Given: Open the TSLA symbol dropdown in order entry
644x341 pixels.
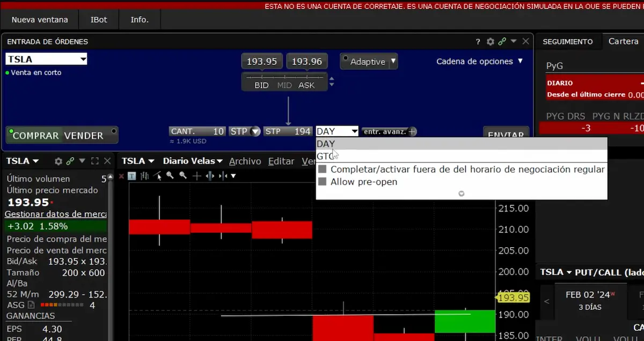Looking at the screenshot, I should point(83,60).
